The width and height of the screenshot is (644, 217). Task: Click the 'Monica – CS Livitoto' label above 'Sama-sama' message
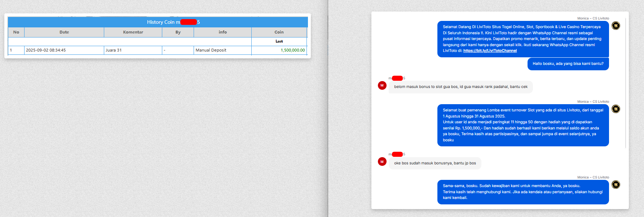pyautogui.click(x=593, y=177)
